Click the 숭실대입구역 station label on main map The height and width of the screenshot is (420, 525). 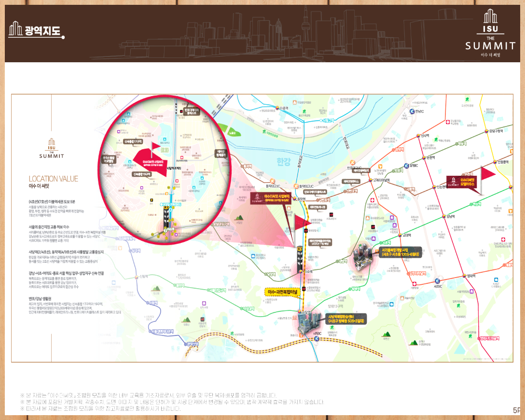point(221,224)
